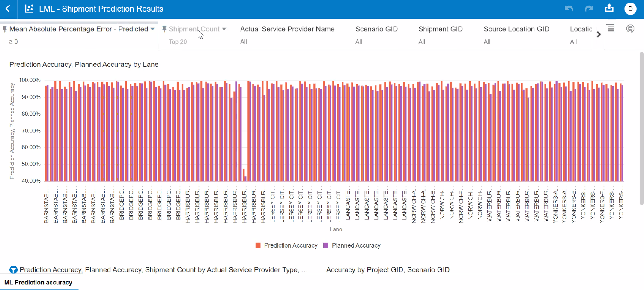Click the redo icon in header
The height and width of the screenshot is (290, 644).
[589, 9]
